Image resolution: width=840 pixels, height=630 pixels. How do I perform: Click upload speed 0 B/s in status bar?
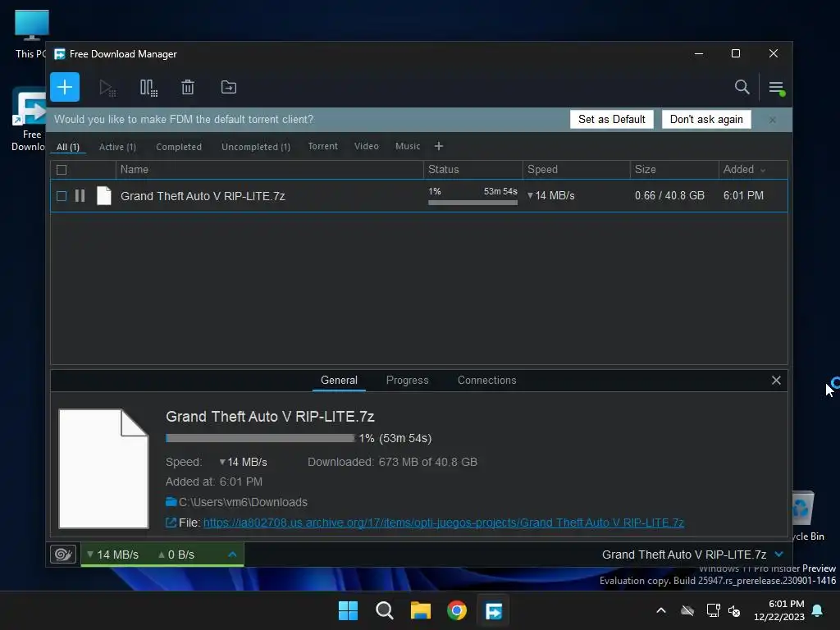coord(176,555)
